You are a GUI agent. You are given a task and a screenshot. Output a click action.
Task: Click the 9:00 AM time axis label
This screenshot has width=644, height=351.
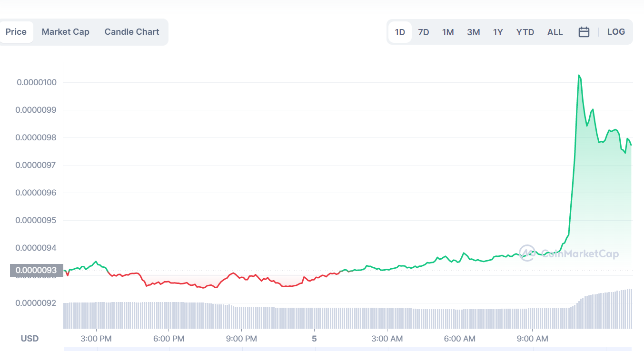point(533,339)
